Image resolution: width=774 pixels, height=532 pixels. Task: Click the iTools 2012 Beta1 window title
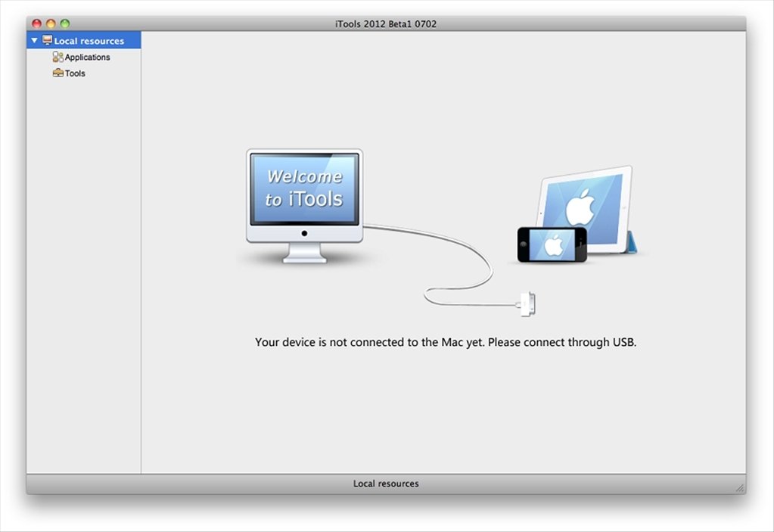point(386,23)
